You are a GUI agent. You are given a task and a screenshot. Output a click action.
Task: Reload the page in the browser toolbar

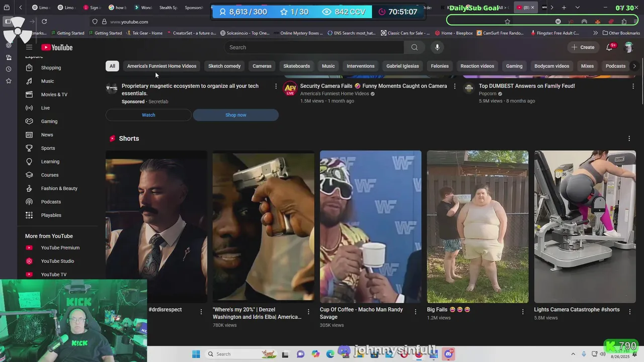coord(44,22)
